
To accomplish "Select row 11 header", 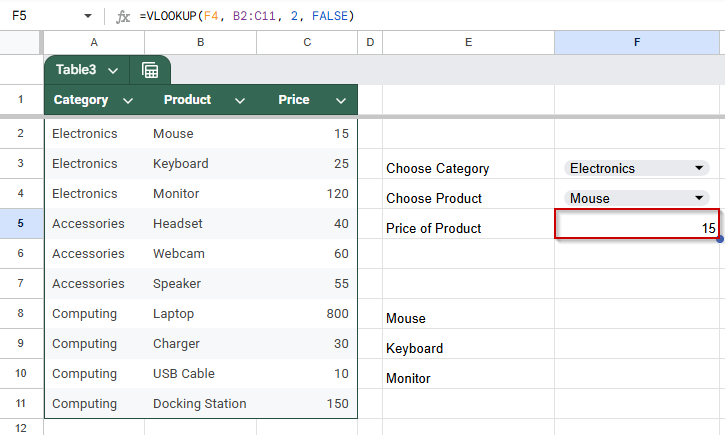I will click(21, 403).
